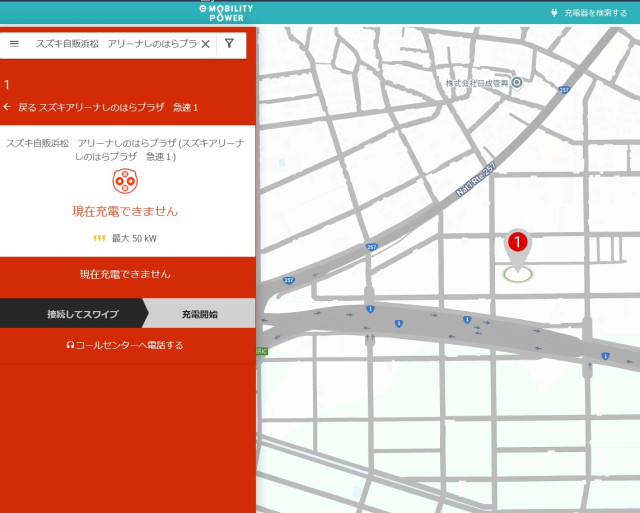Go back with the 戻る arrow

click(x=7, y=107)
